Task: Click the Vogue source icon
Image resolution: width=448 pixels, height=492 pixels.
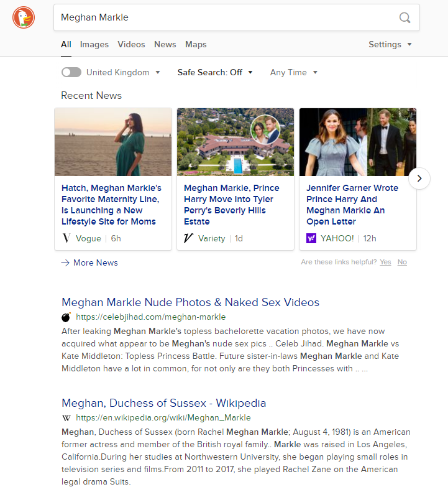Action: 66,238
